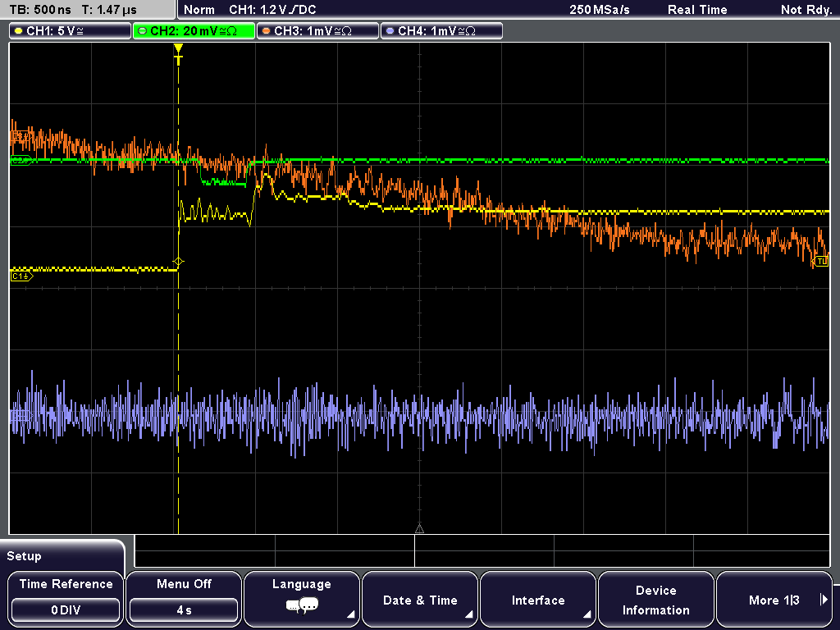Click the memory overview bar below waveform
Screen dimensions: 840x630
[x=482, y=551]
